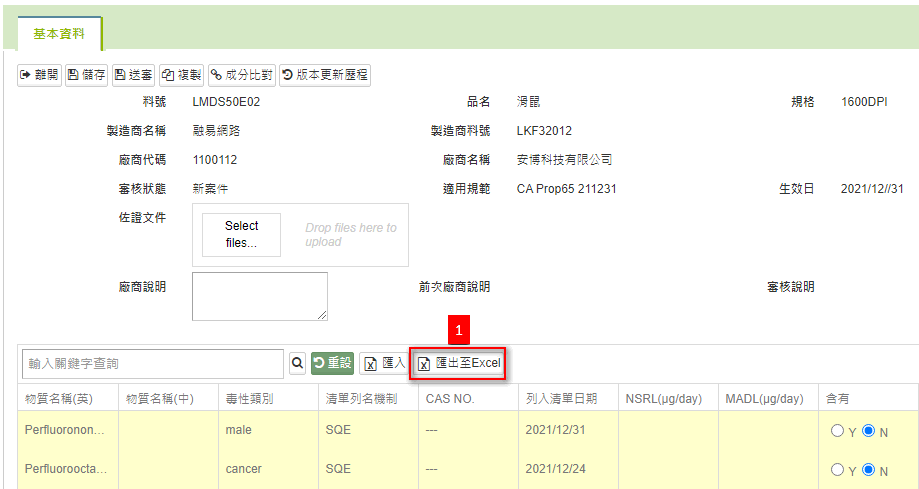Screen dimensions: 919x489
Task: Open 成分比對 ingredient comparison
Action: [x=241, y=75]
